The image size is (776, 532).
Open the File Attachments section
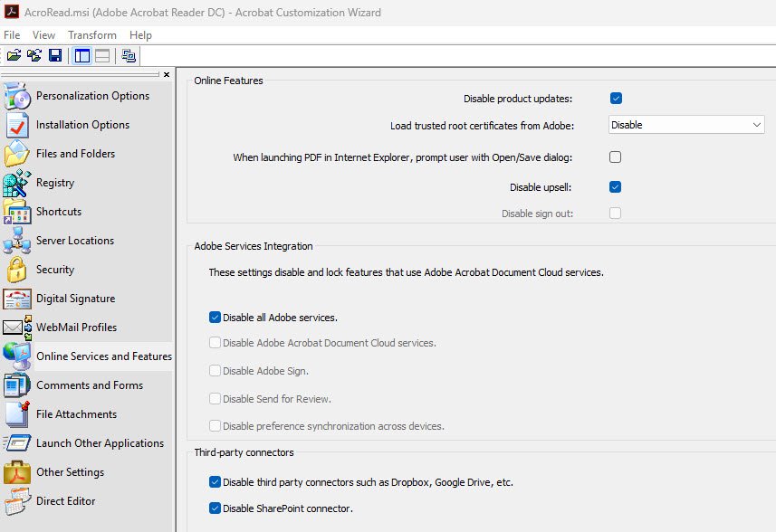point(76,414)
